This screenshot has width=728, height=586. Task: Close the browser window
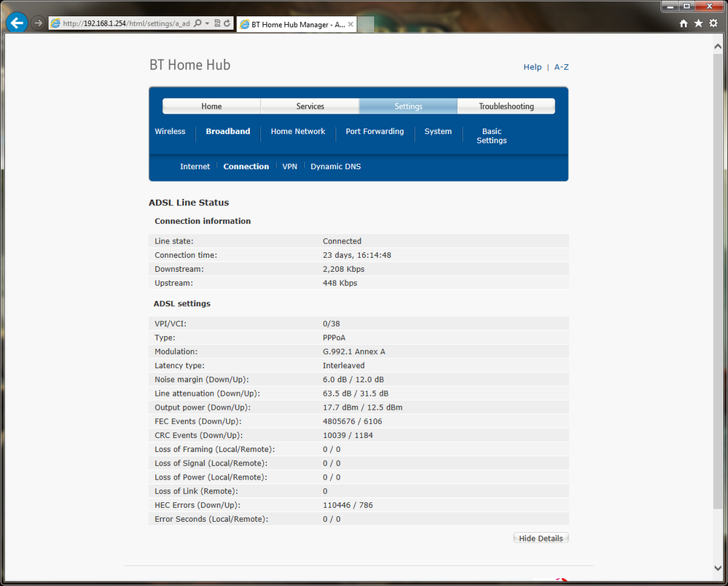(710, 6)
